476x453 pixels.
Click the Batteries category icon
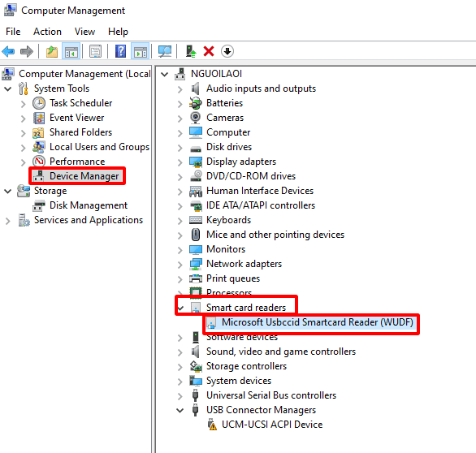(196, 103)
